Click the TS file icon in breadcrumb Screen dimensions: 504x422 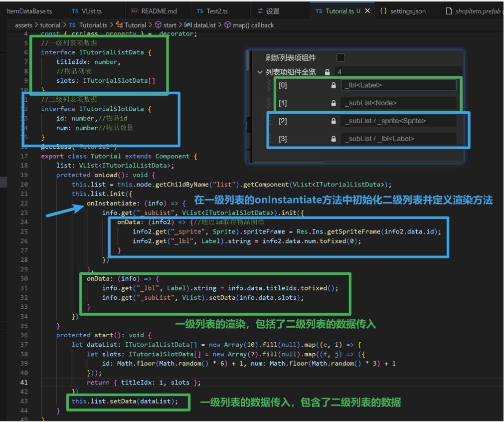coord(72,25)
